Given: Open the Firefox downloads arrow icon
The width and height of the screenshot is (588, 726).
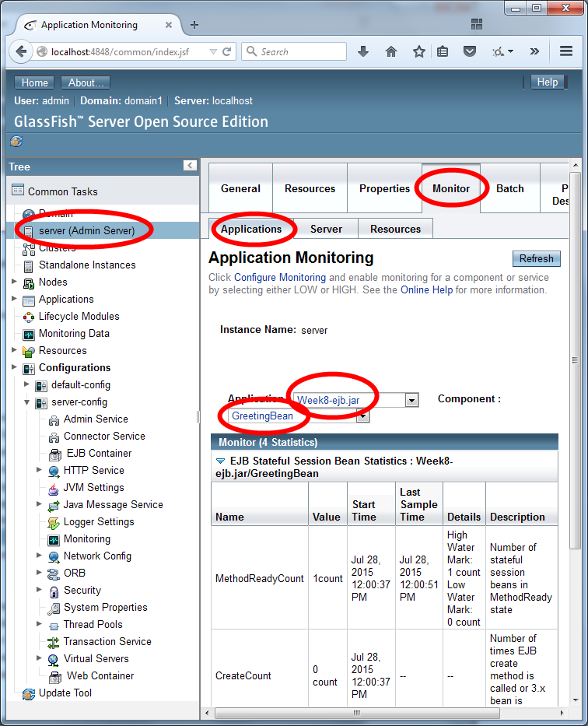Looking at the screenshot, I should pos(363,52).
